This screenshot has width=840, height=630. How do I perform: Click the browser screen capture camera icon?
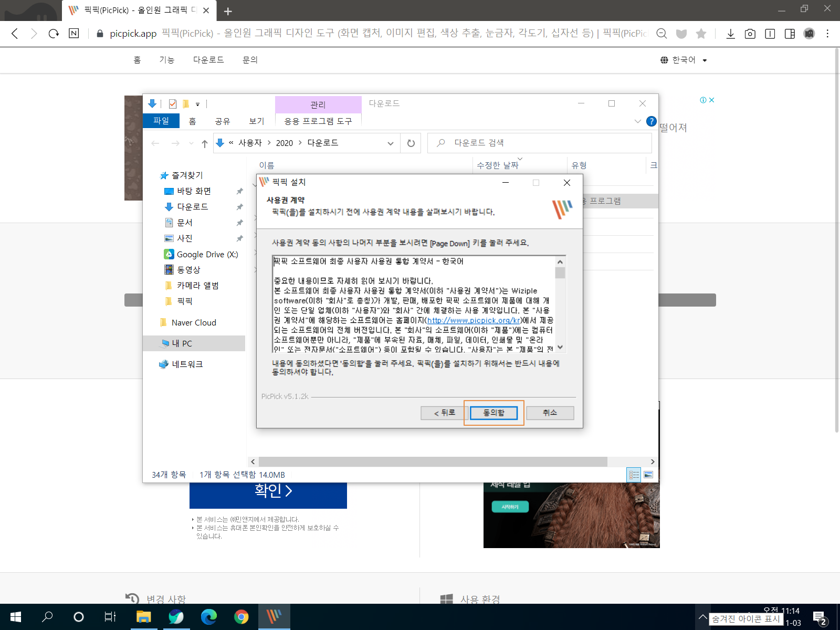pyautogui.click(x=750, y=34)
